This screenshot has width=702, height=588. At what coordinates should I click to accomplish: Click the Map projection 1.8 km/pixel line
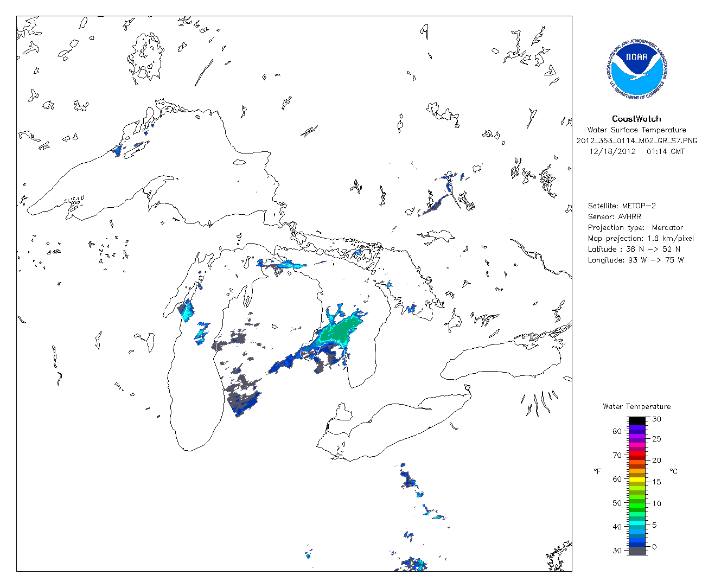[641, 239]
